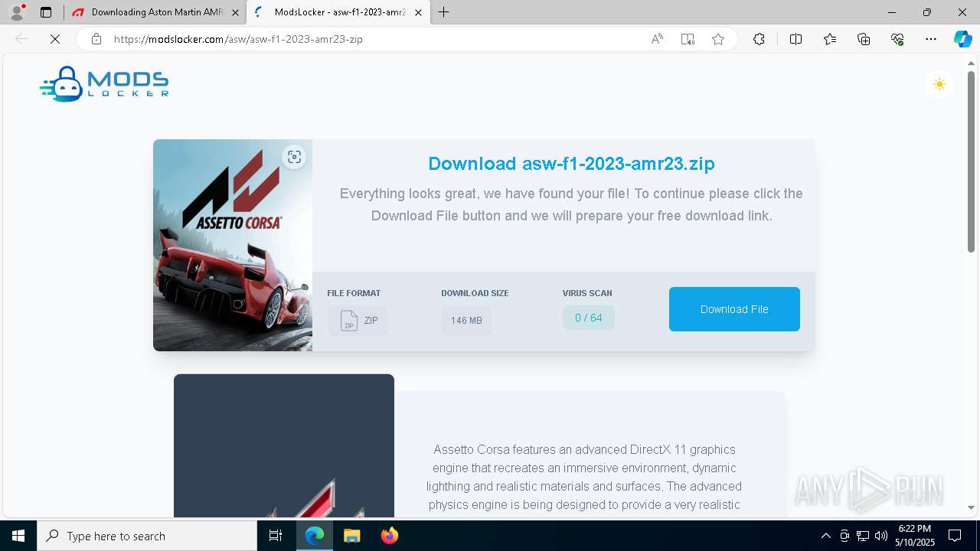Stop loading the page

click(55, 39)
